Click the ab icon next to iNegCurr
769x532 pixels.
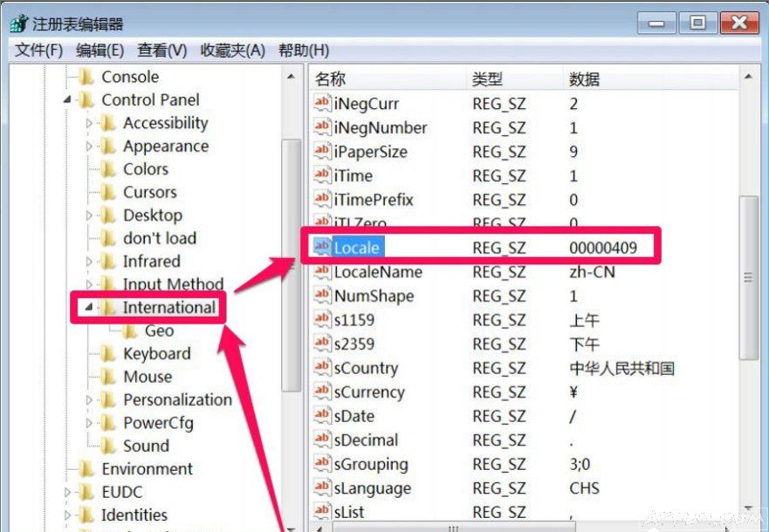[x=321, y=103]
